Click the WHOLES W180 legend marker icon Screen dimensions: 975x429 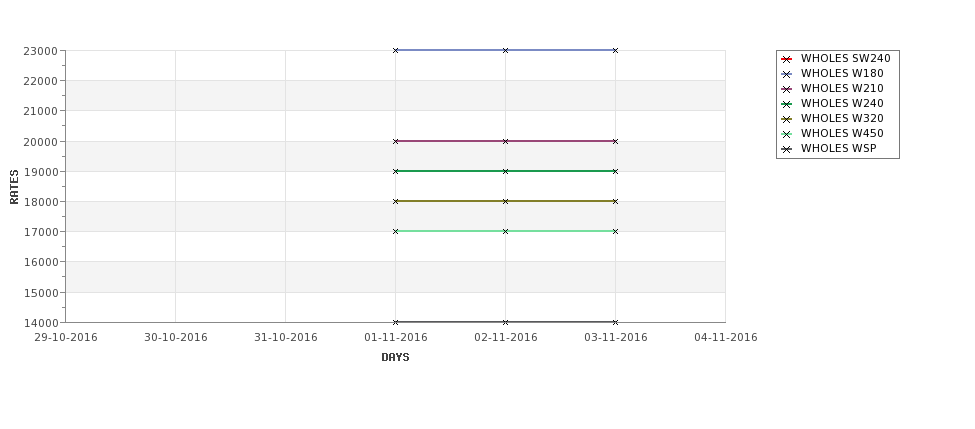(x=787, y=74)
